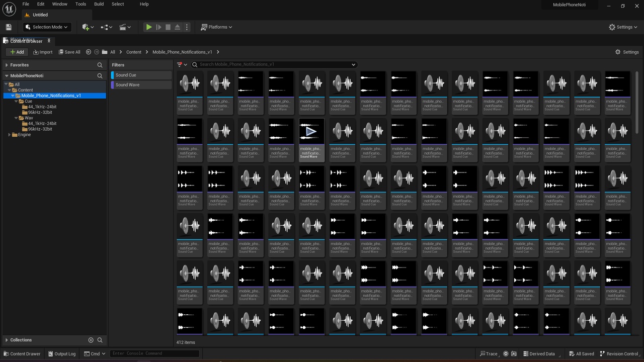This screenshot has height=362, width=644.
Task: Toggle the Sound Wave filter
Action: [141, 85]
